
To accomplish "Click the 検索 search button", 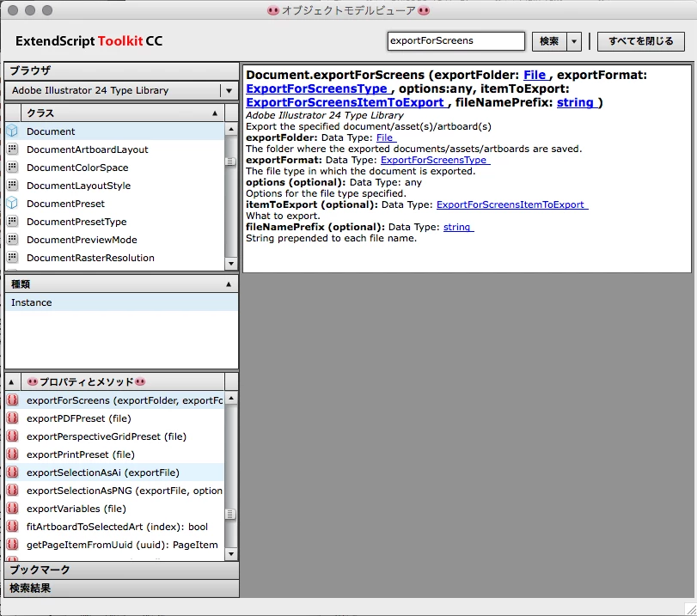I will pos(549,41).
